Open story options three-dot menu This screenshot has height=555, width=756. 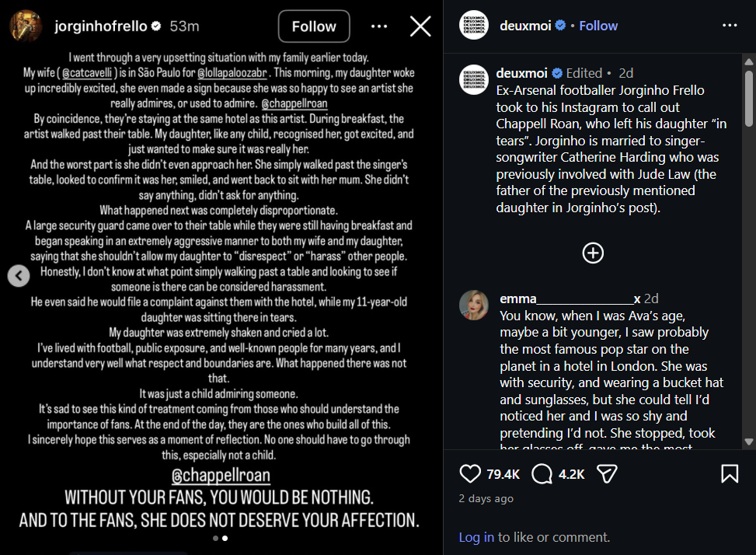[379, 26]
